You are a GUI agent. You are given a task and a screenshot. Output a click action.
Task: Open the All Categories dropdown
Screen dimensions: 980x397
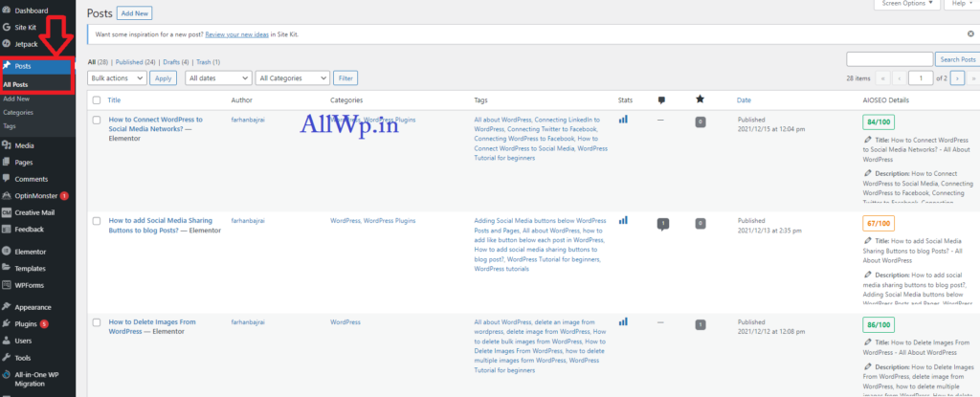[293, 78]
